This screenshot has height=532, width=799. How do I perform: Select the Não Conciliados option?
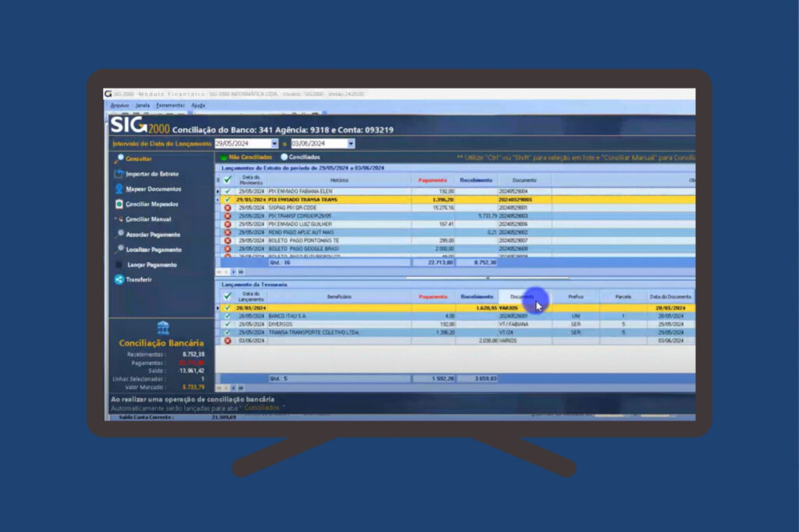(247, 157)
